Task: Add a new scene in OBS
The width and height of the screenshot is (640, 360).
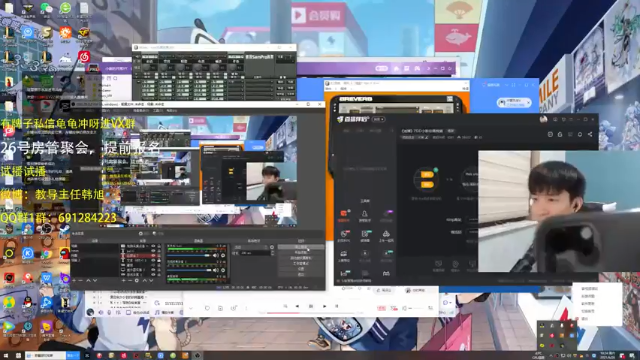Action: tap(74, 280)
